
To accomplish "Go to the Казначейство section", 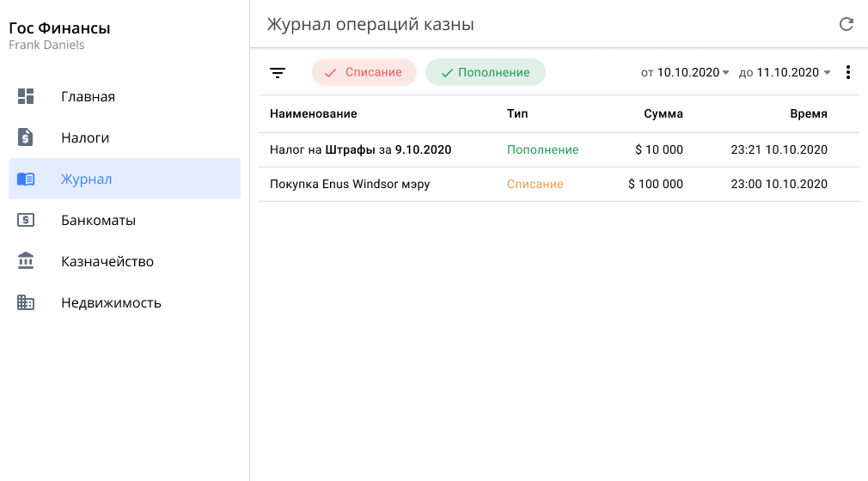I will point(107,261).
